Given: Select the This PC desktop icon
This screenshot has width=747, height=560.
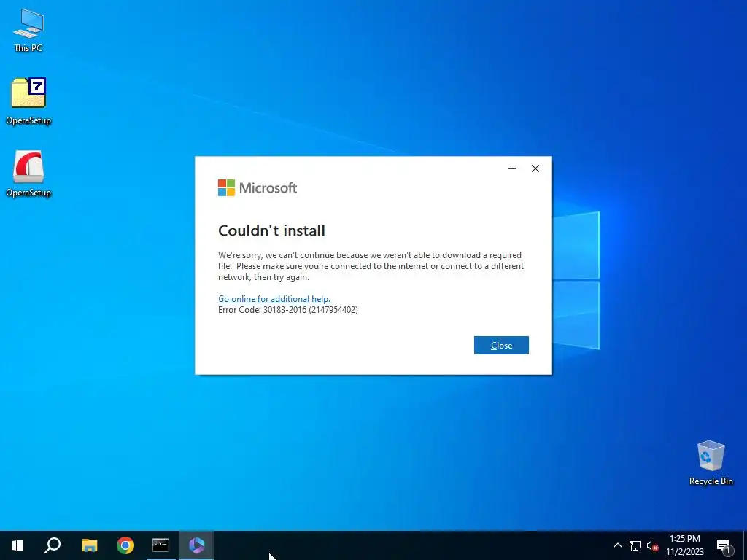Looking at the screenshot, I should [28, 30].
